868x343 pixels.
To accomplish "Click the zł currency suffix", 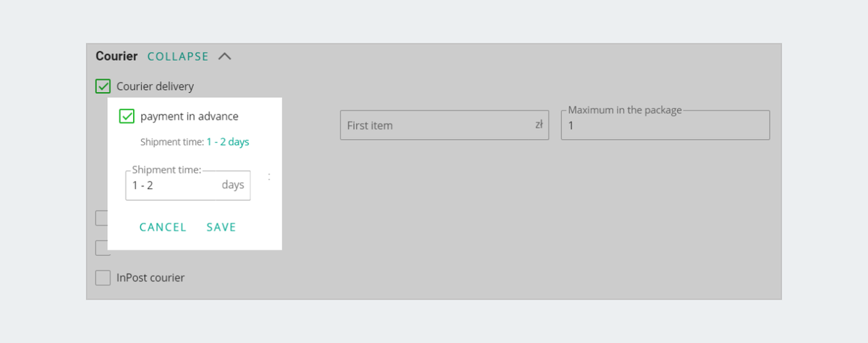I will coord(539,124).
